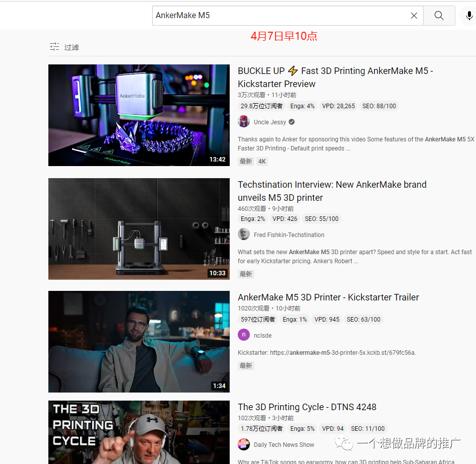Open the Kickstarter Trailer video thumbnail
This screenshot has width=476, height=464.
pyautogui.click(x=139, y=342)
